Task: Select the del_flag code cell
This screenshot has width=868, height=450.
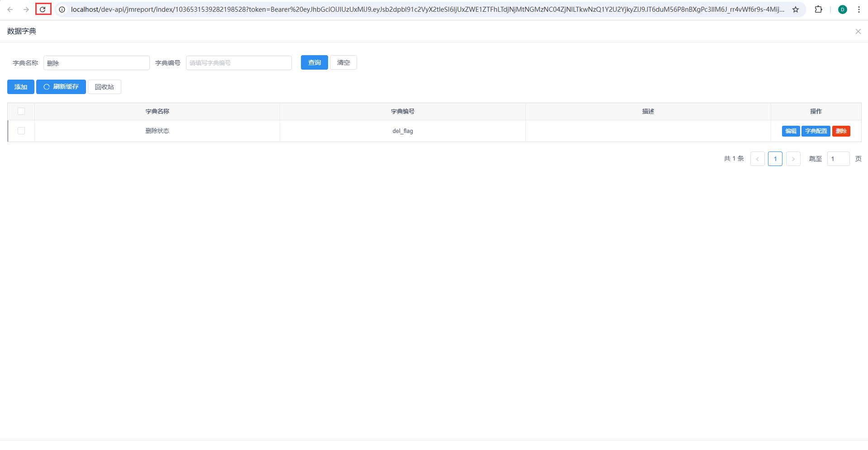Action: [403, 131]
